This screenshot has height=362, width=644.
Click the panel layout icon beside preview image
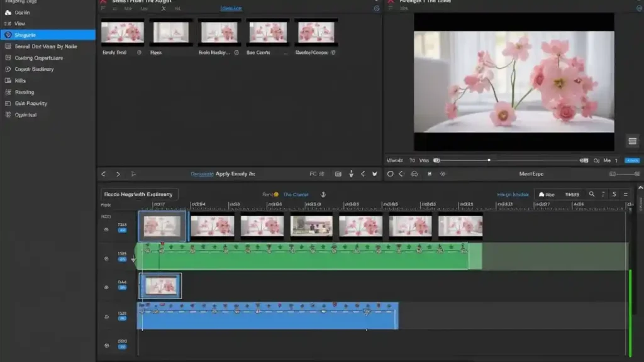[x=632, y=141]
